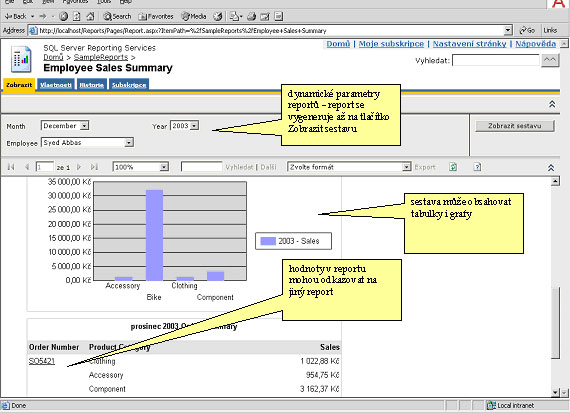This screenshot has height=413, width=570.
Task: Click the current page number field
Action: tap(45, 167)
